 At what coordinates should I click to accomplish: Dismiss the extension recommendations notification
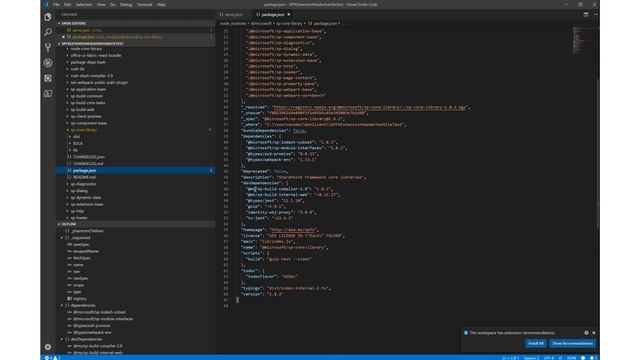pos(593,333)
